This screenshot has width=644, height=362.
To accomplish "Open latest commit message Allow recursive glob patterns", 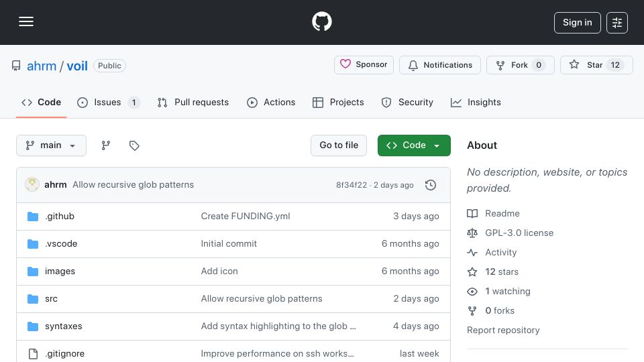I will pos(133,185).
